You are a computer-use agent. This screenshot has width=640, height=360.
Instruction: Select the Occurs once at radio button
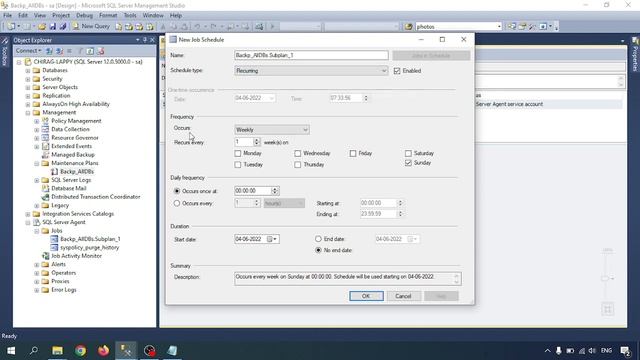coord(177,191)
